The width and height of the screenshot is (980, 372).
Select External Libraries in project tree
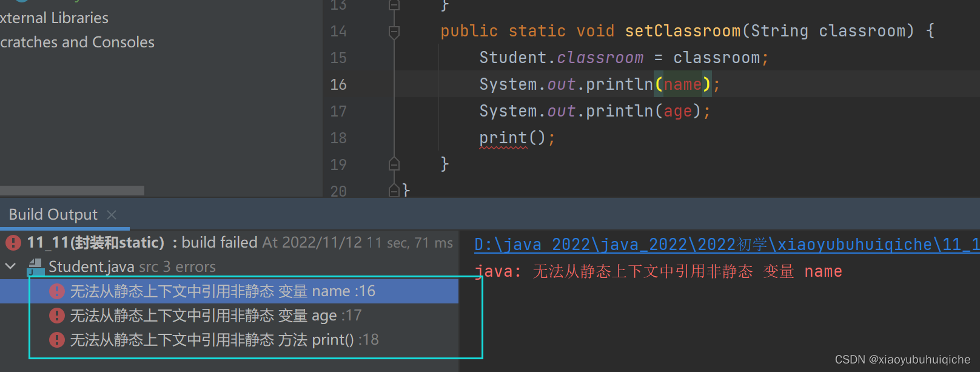(54, 18)
